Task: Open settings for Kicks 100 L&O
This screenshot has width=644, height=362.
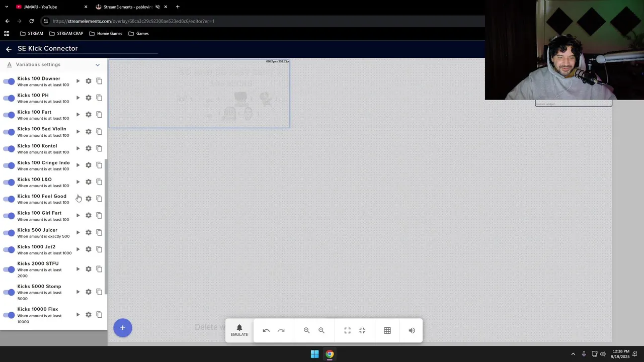Action: [x=89, y=182]
